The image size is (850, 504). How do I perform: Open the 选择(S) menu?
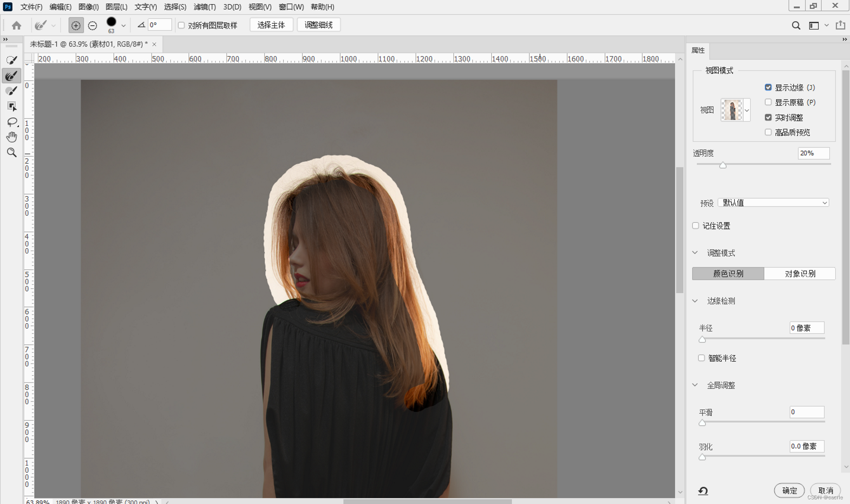pos(175,7)
